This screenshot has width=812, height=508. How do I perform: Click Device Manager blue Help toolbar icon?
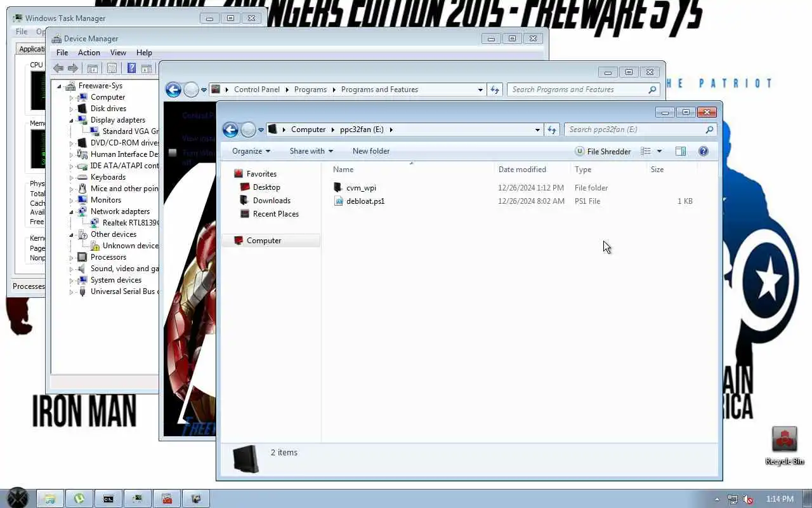131,68
